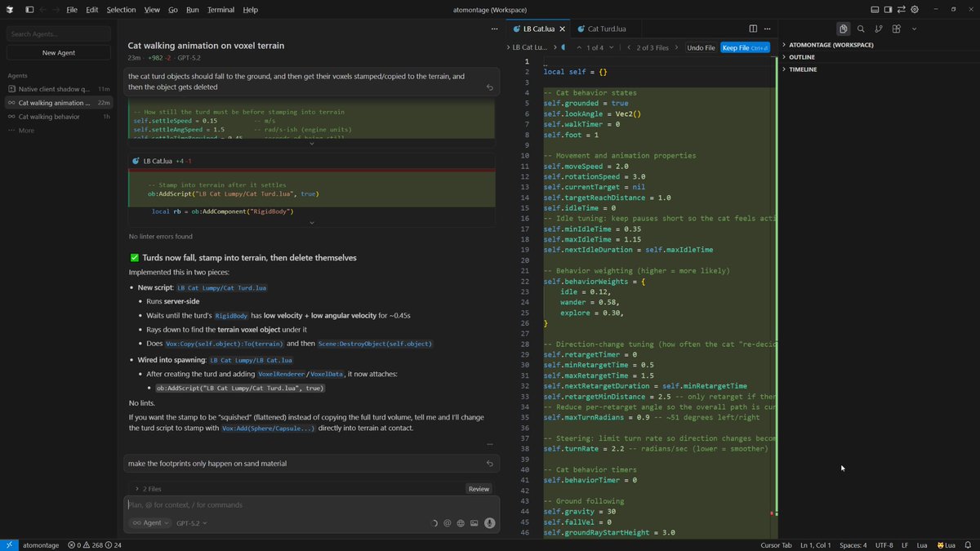Screen dimensions: 980x551
Task: Close the LB Cat.lua tab
Action: pyautogui.click(x=561, y=29)
